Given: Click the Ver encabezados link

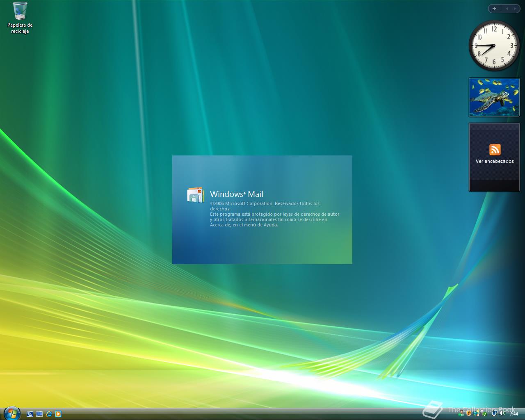Looking at the screenshot, I should pos(495,161).
